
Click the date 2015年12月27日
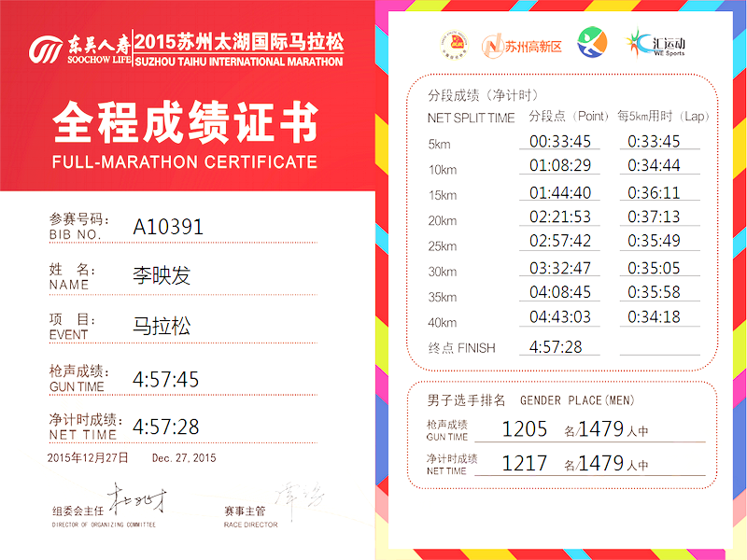click(x=88, y=457)
